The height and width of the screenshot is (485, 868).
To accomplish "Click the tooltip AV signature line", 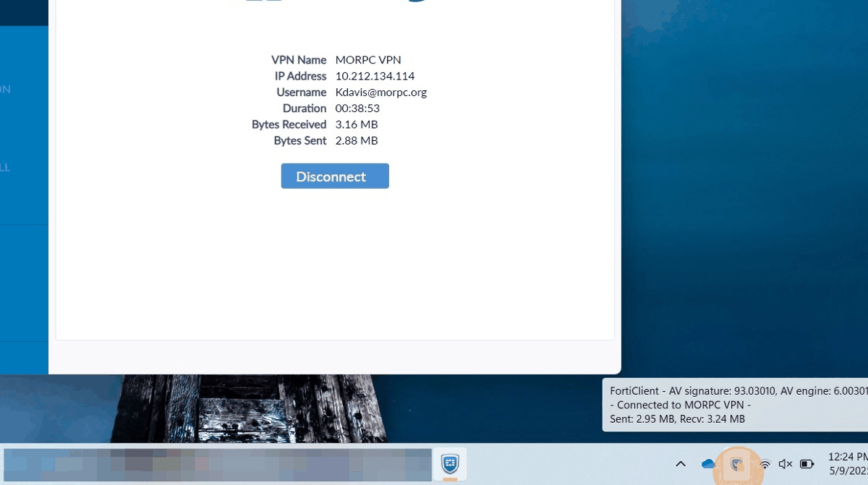I will coord(739,390).
